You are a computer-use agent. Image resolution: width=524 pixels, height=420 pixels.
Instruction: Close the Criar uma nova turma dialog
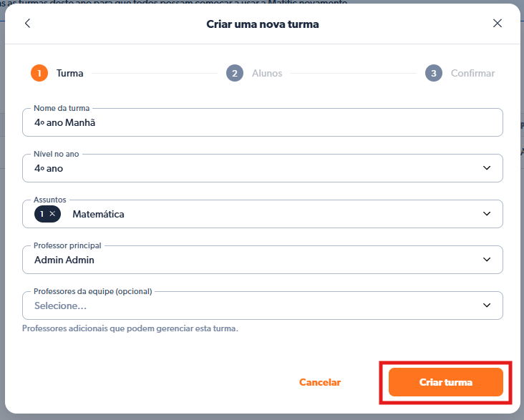tap(498, 24)
